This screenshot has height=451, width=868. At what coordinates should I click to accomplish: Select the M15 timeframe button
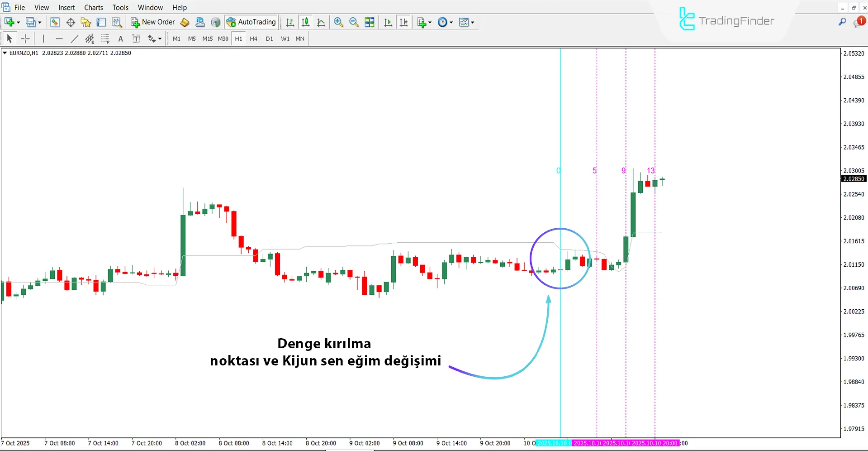[207, 39]
